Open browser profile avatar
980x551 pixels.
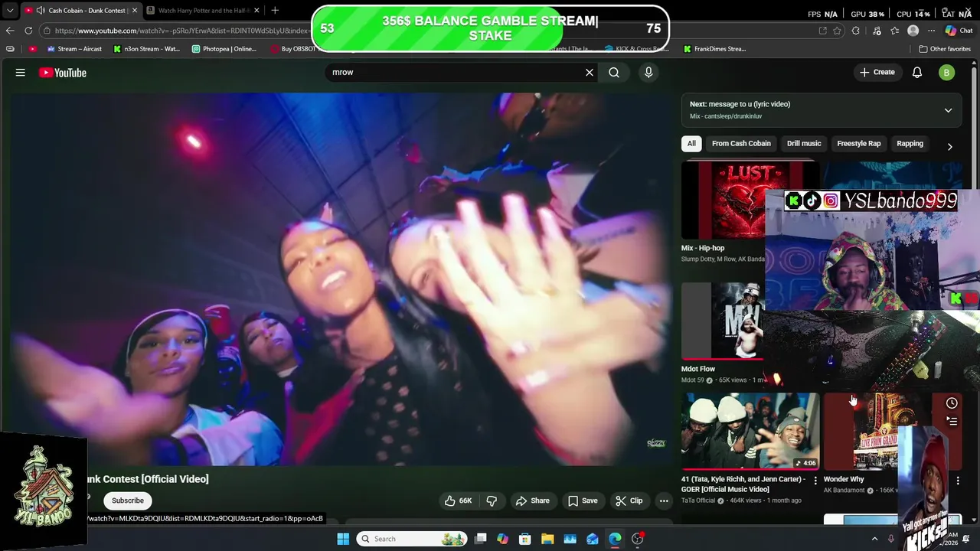click(x=913, y=31)
